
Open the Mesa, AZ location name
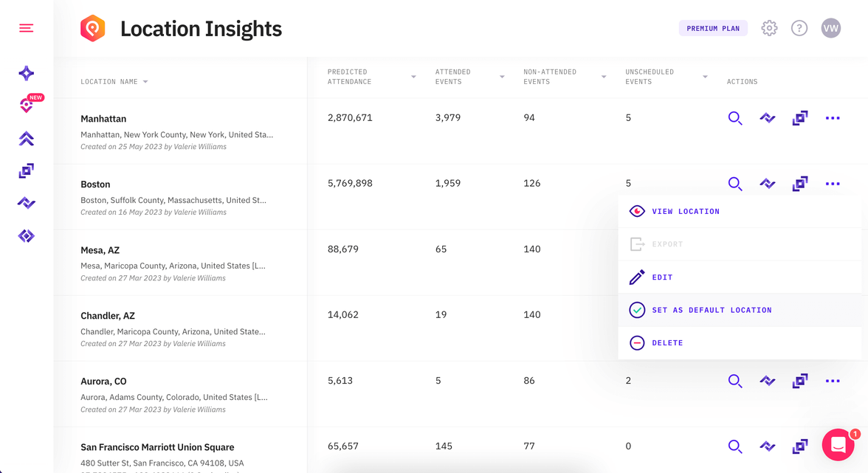coord(100,250)
